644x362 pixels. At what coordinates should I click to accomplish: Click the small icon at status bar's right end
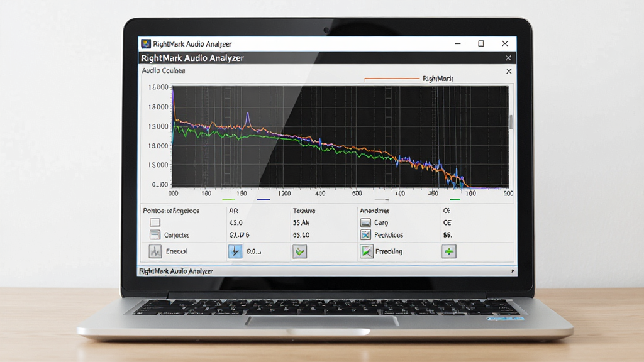[513, 271]
